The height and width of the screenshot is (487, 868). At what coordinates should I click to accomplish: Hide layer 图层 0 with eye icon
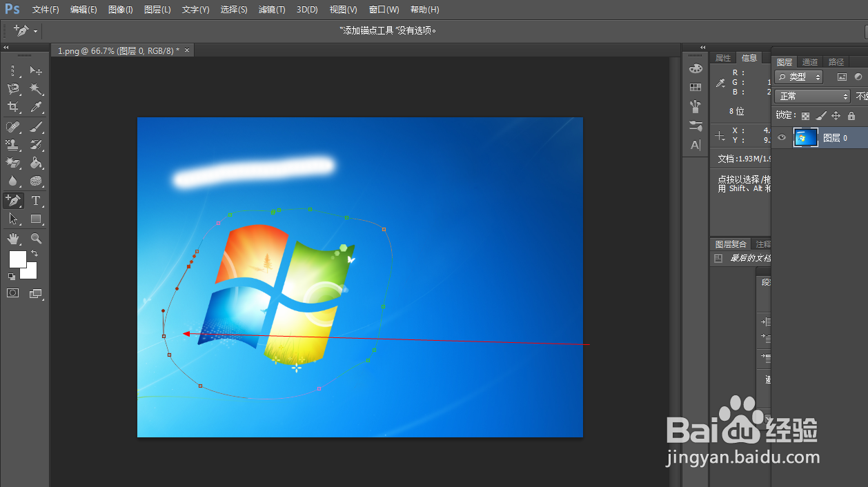click(782, 138)
